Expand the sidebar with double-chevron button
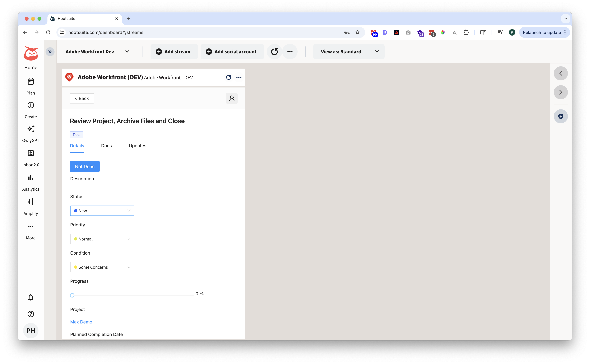Image resolution: width=590 pixels, height=364 pixels. pyautogui.click(x=50, y=52)
